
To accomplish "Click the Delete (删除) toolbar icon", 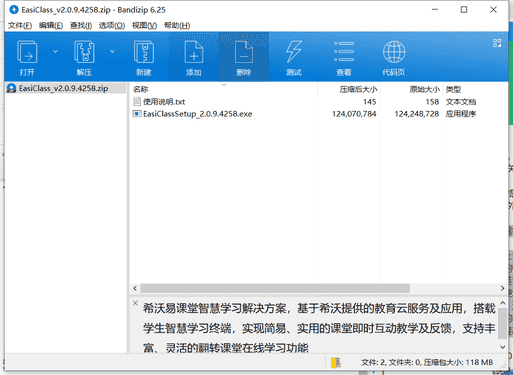I will (244, 52).
